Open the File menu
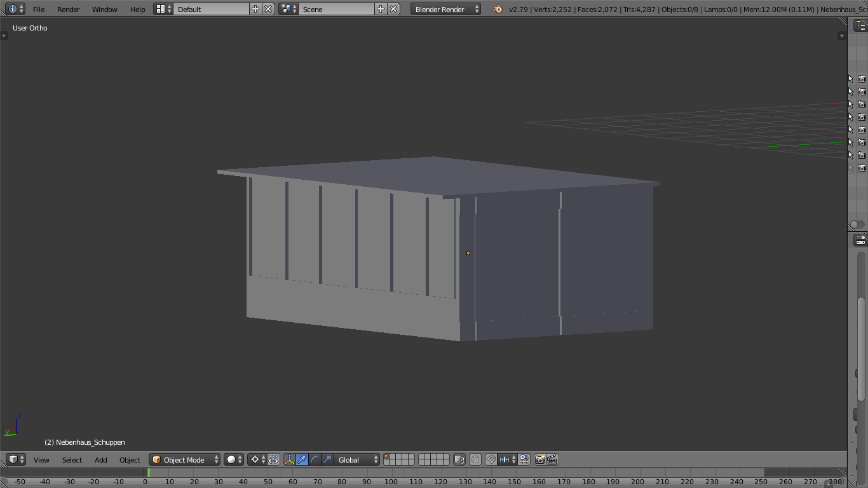Viewport: 868px width, 488px height. [39, 9]
